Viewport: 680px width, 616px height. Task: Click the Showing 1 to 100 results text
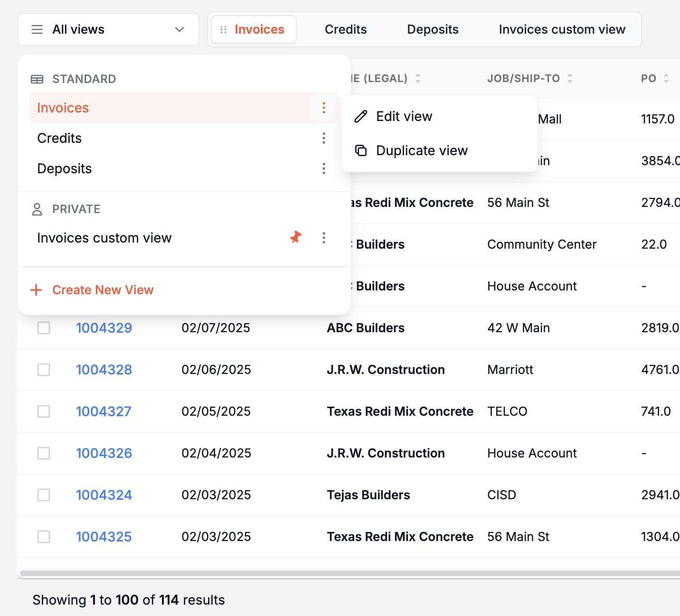[x=129, y=600]
